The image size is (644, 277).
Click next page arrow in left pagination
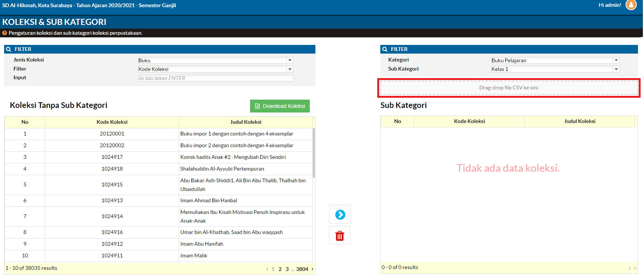[312, 269]
